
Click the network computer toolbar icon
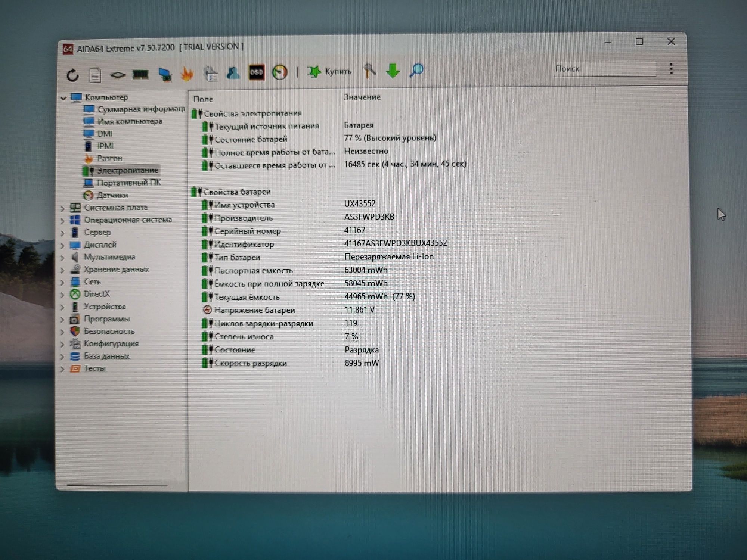click(x=164, y=74)
